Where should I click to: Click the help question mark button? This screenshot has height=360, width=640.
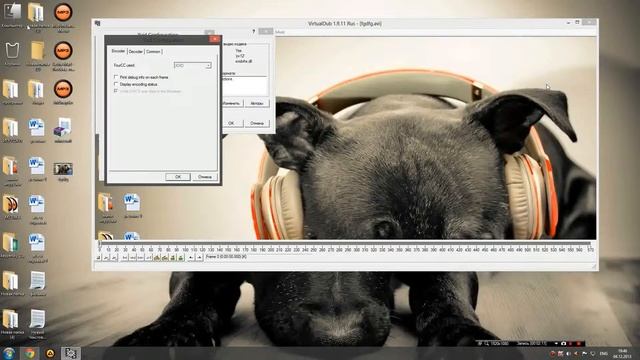[x=253, y=31]
